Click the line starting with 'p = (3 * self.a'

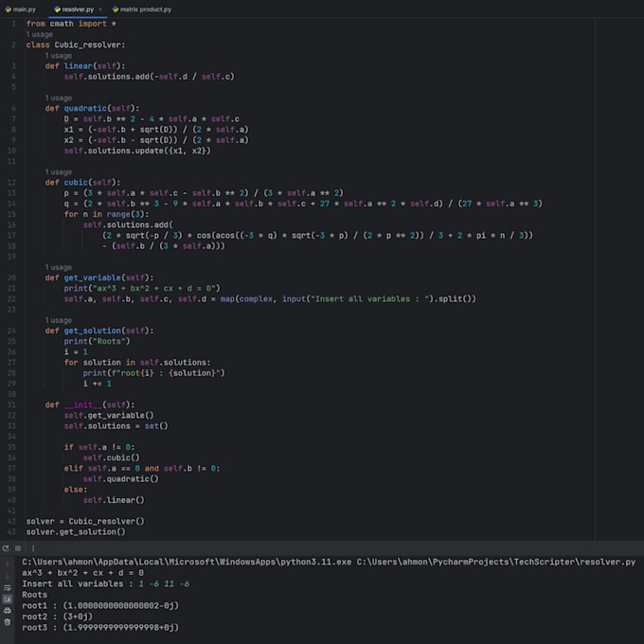click(x=204, y=193)
